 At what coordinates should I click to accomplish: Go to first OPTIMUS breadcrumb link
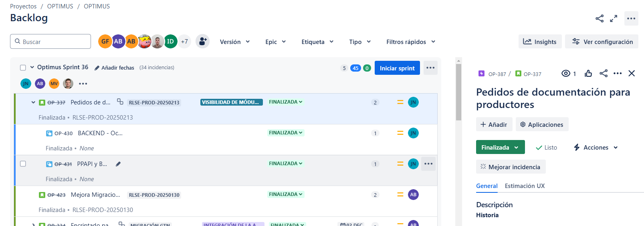click(x=60, y=6)
